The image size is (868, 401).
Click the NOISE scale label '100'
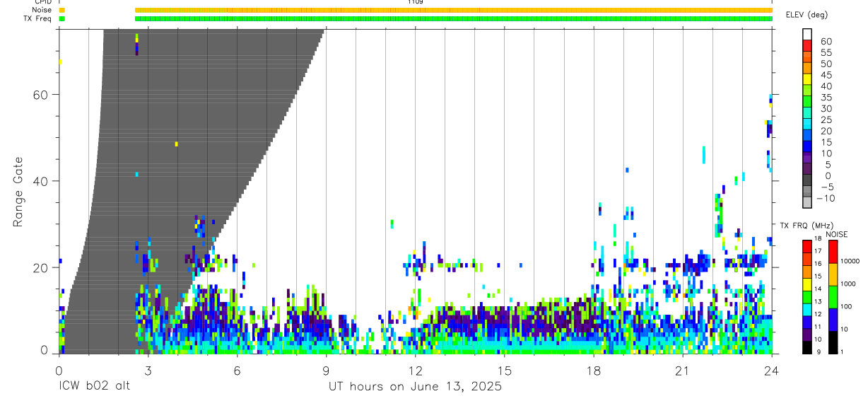(846, 307)
